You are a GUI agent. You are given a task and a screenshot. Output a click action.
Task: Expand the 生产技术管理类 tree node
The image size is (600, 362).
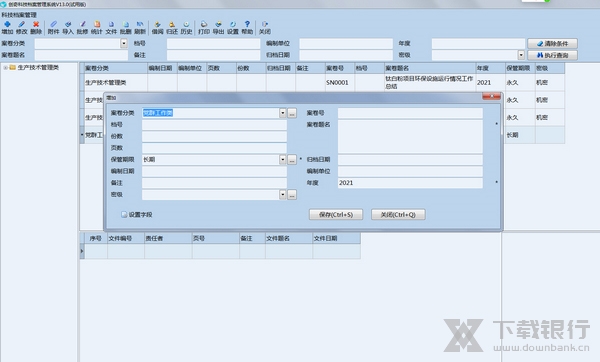tap(5, 68)
